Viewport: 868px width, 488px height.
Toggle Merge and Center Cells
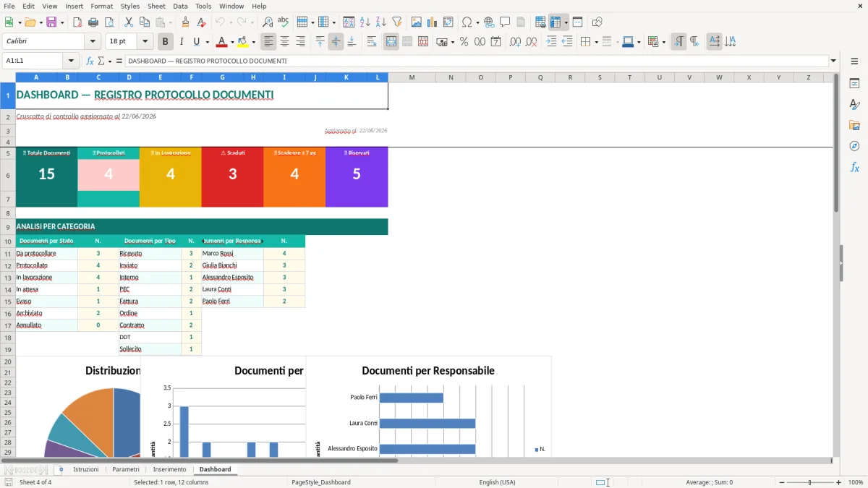pos(391,42)
